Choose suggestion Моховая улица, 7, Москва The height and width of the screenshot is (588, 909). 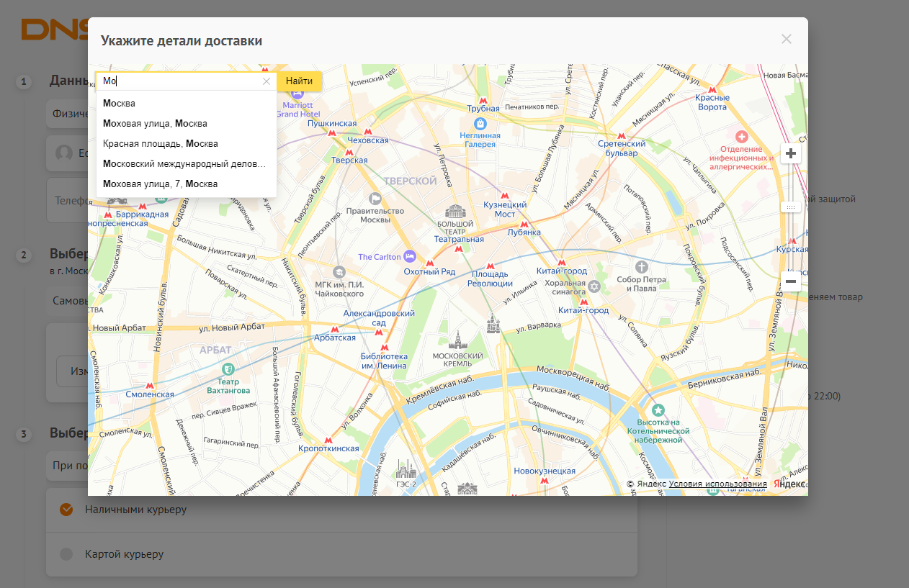pos(186,184)
